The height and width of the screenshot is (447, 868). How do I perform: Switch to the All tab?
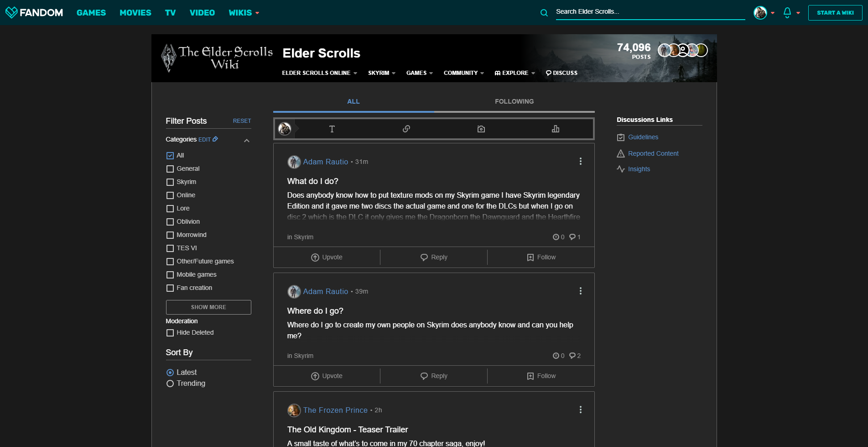353,102
